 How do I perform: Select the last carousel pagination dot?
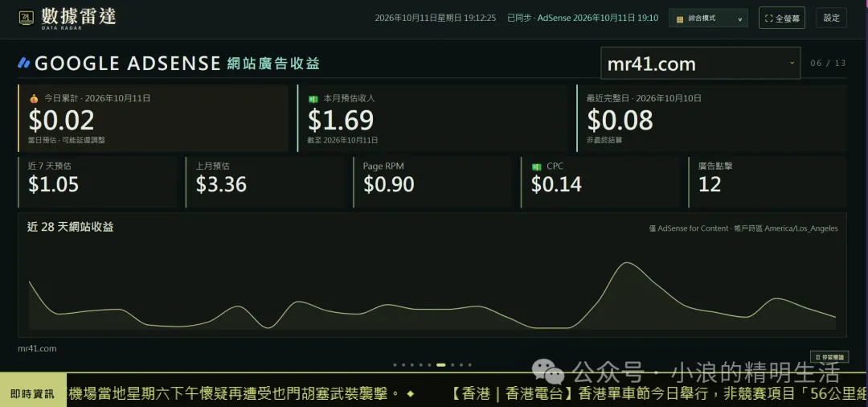click(469, 365)
